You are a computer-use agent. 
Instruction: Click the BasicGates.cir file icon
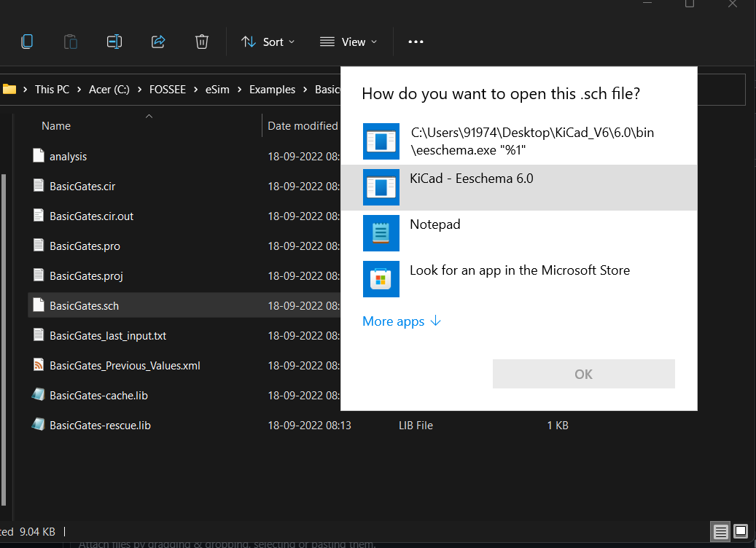pyautogui.click(x=39, y=186)
